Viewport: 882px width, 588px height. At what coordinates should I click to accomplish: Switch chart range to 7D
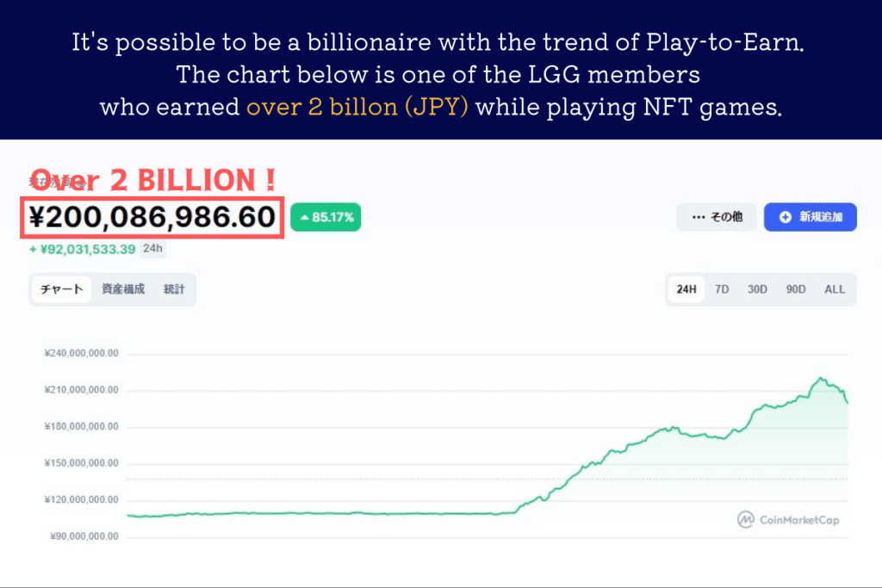[x=722, y=289]
